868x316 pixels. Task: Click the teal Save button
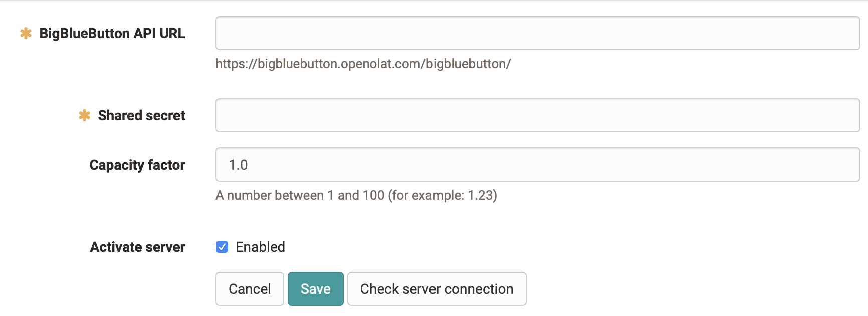tap(315, 289)
